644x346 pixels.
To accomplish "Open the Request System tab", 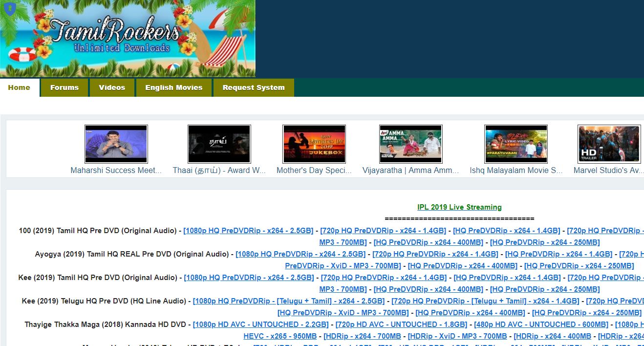I will pyautogui.click(x=253, y=87).
